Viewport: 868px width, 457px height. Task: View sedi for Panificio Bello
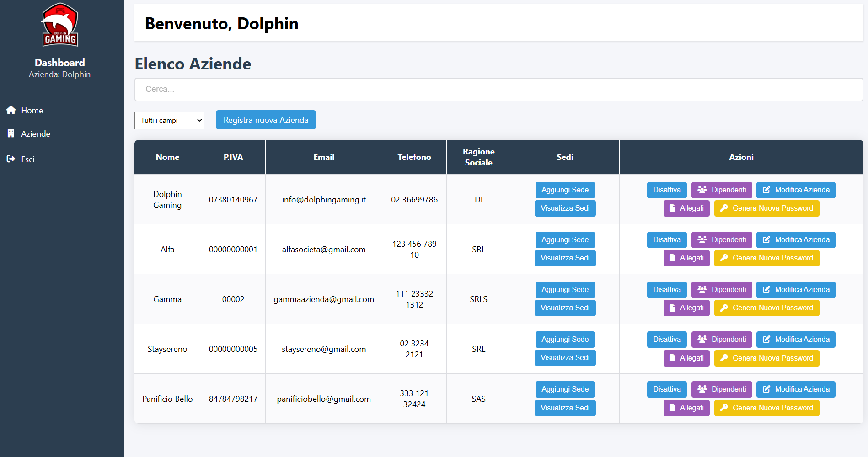click(x=565, y=408)
